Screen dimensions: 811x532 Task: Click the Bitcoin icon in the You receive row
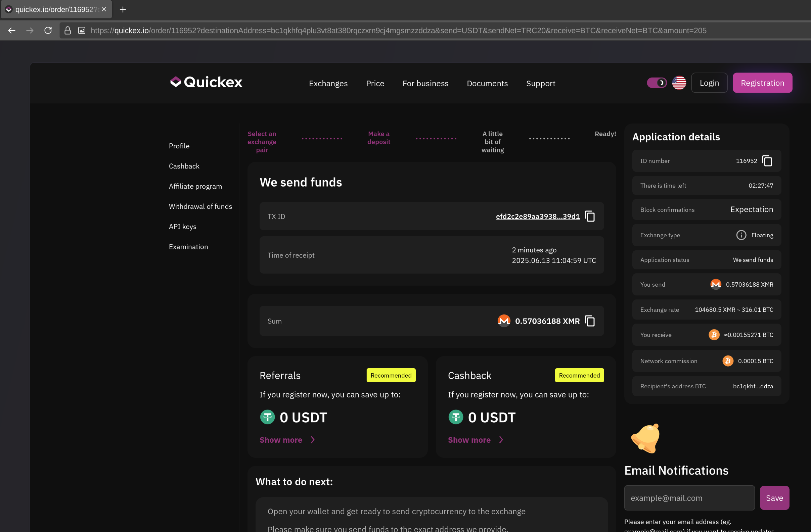(x=714, y=335)
